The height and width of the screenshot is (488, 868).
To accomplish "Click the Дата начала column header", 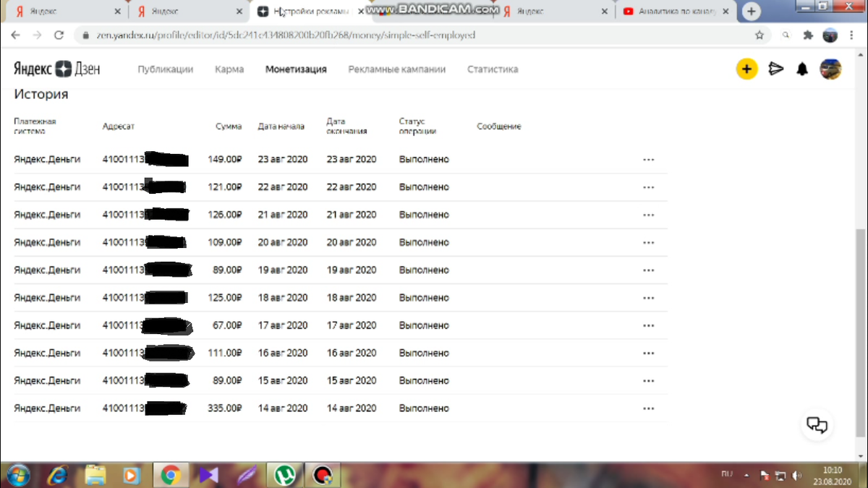I will pyautogui.click(x=281, y=127).
